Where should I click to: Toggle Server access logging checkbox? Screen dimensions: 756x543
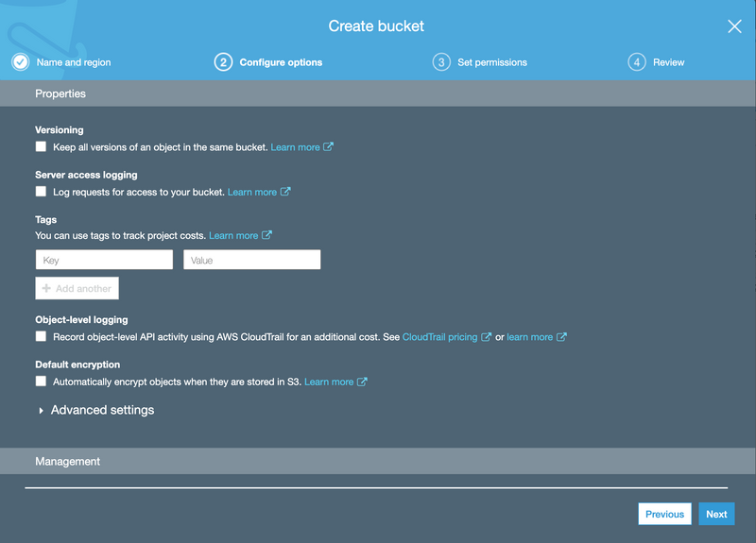tap(41, 192)
